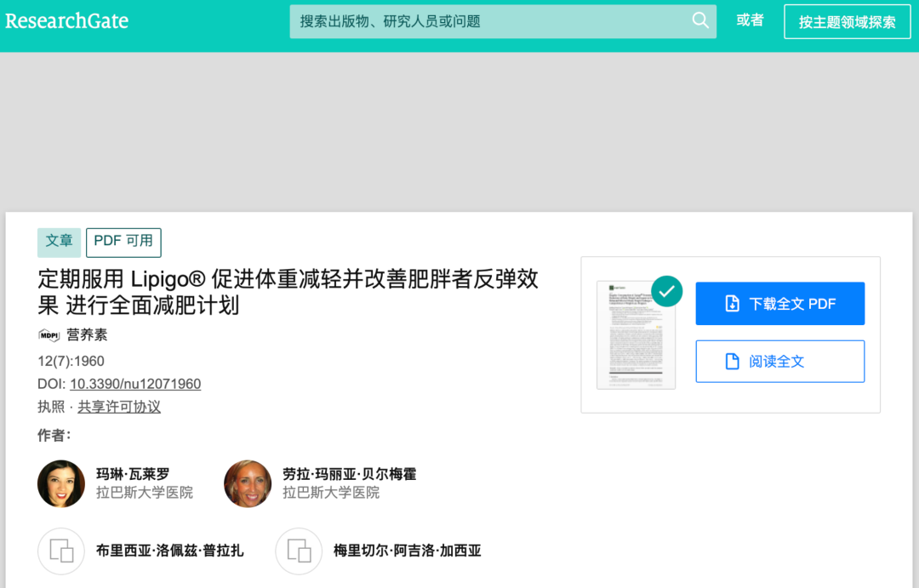Open 共享许可协议 license link

pos(119,407)
